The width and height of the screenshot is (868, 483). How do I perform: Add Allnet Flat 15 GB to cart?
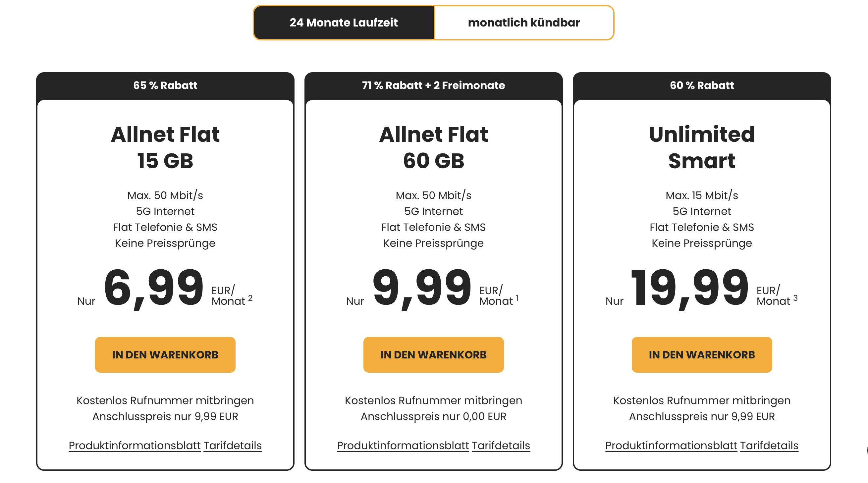(166, 354)
